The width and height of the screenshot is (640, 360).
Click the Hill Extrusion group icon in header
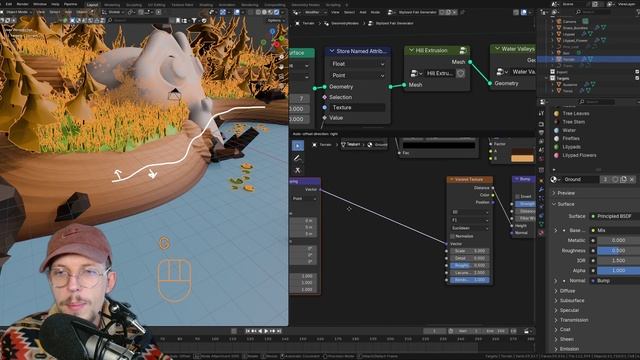(462, 51)
